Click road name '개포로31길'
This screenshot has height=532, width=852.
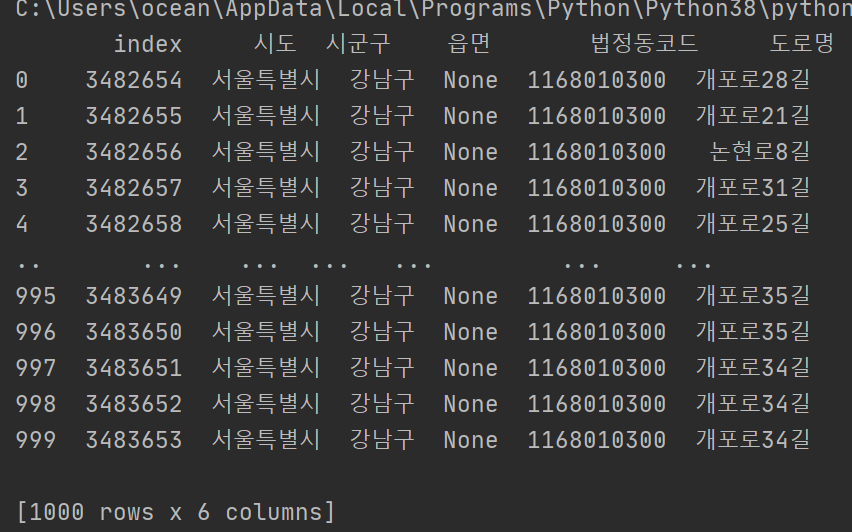753,189
